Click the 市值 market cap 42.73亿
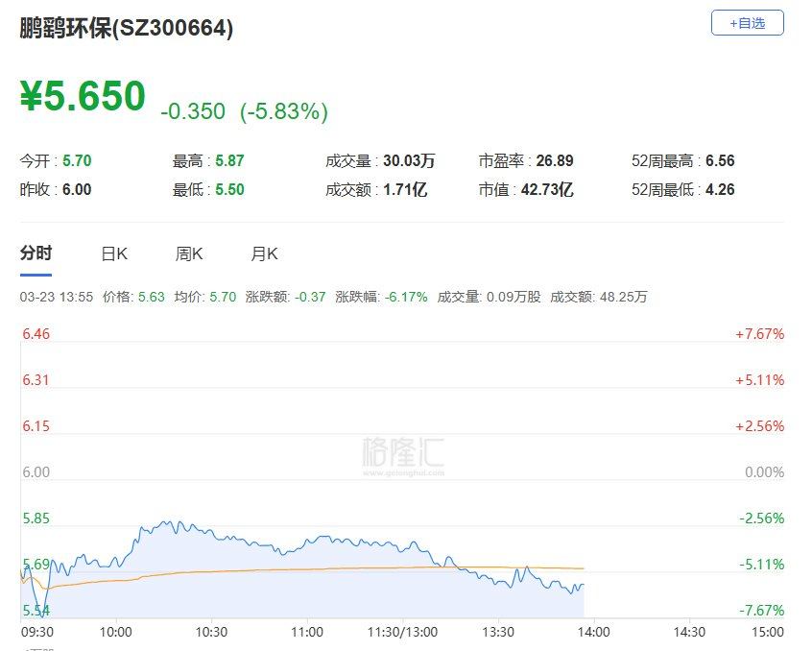Image resolution: width=812 pixels, height=651 pixels. point(549,190)
